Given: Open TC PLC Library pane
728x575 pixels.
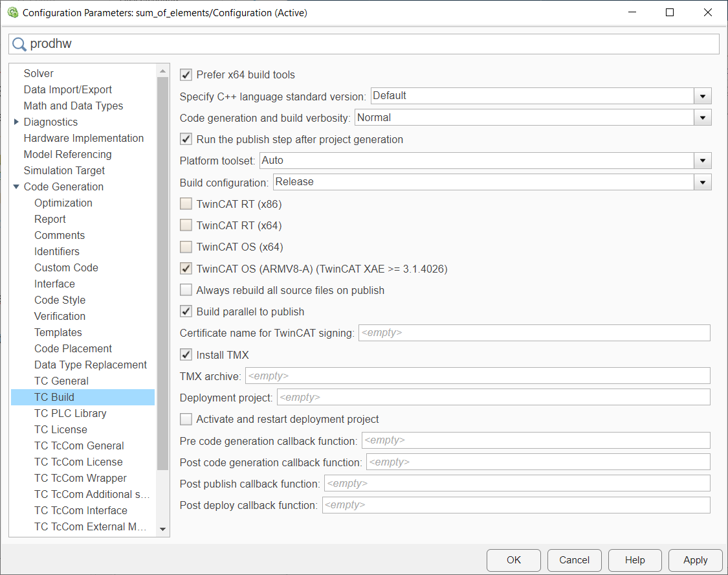Looking at the screenshot, I should point(71,413).
